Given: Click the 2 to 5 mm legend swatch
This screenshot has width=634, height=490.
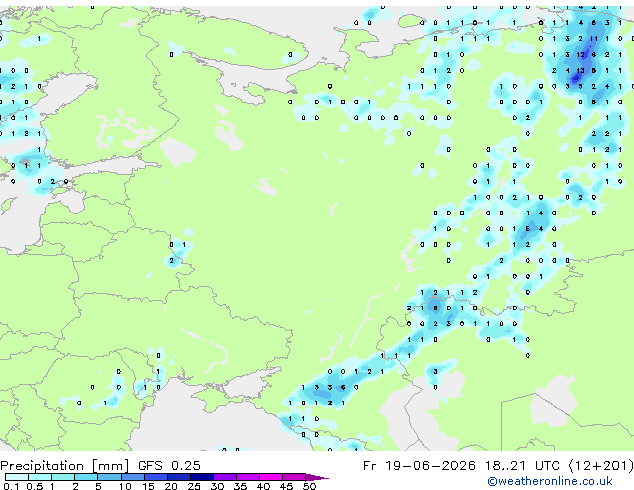Looking at the screenshot, I should point(86,477).
